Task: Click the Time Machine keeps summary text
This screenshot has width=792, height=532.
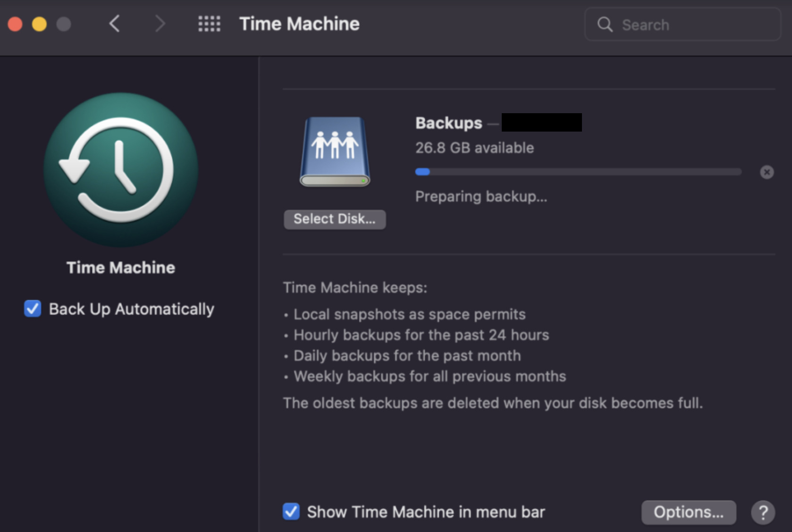Action: [355, 287]
